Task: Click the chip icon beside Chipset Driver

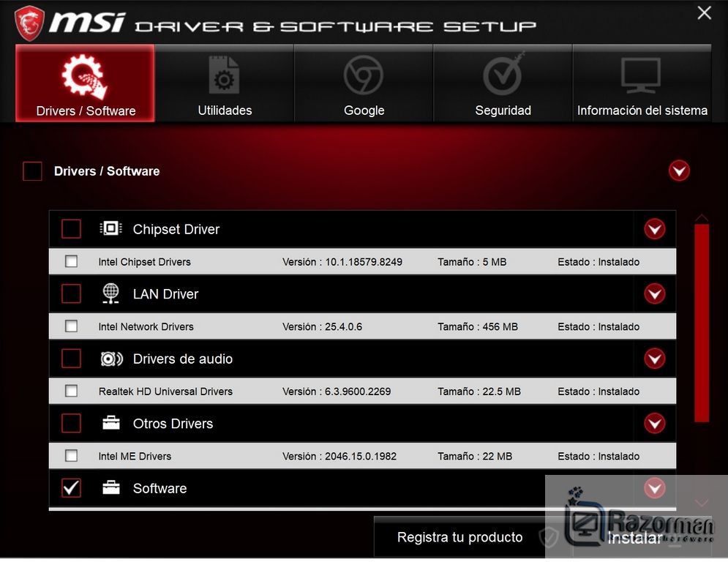Action: tap(111, 228)
